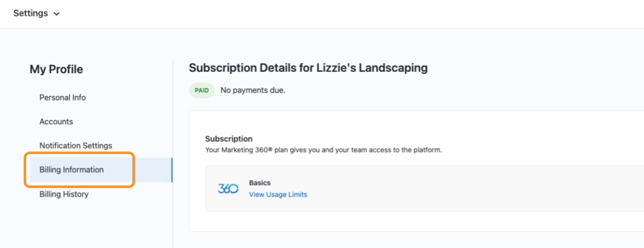This screenshot has height=248, width=644.
Task: Open Billing History page
Action: click(x=64, y=194)
